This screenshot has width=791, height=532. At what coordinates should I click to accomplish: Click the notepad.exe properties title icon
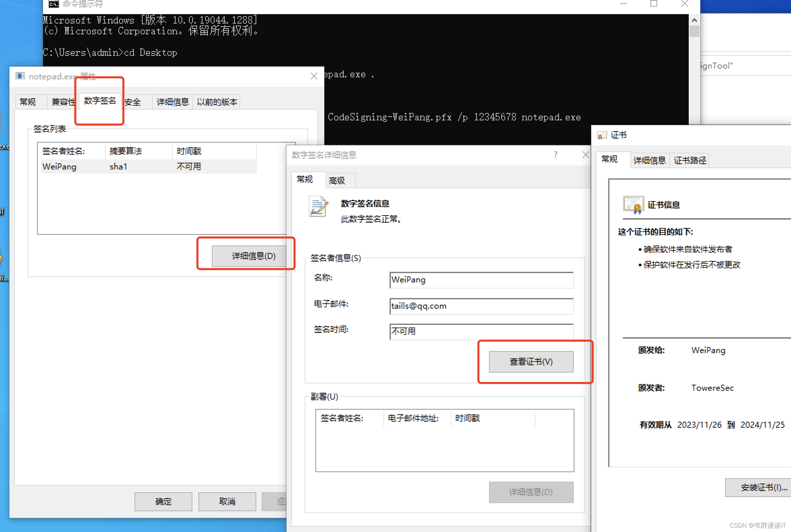pos(20,76)
